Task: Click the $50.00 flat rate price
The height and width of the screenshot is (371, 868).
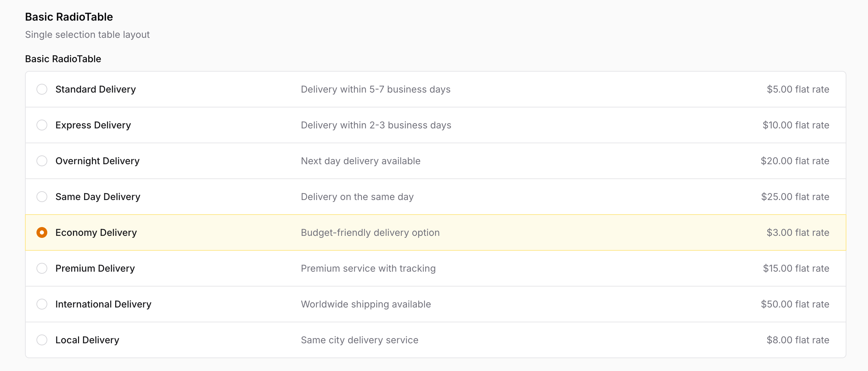Action: click(x=795, y=304)
